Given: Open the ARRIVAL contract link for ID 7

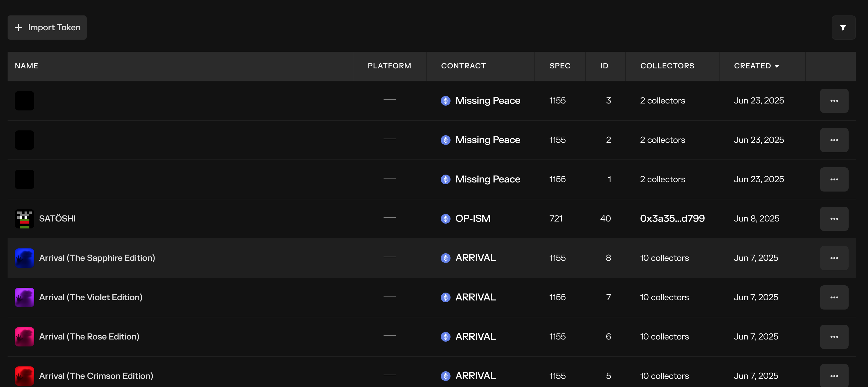Looking at the screenshot, I should [x=475, y=297].
